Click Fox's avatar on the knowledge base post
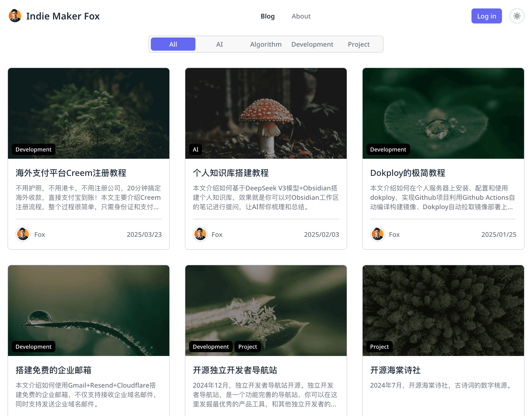 click(200, 234)
